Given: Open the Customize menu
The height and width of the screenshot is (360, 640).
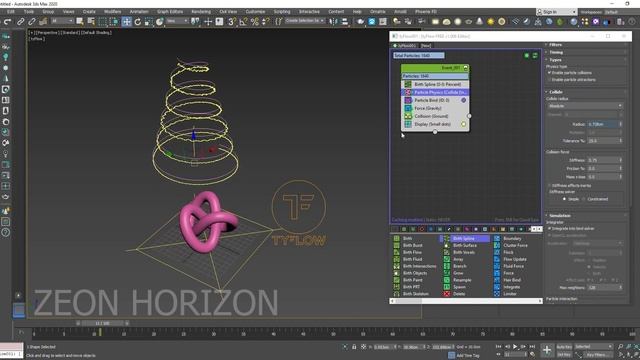Looking at the screenshot, I should tap(255, 11).
